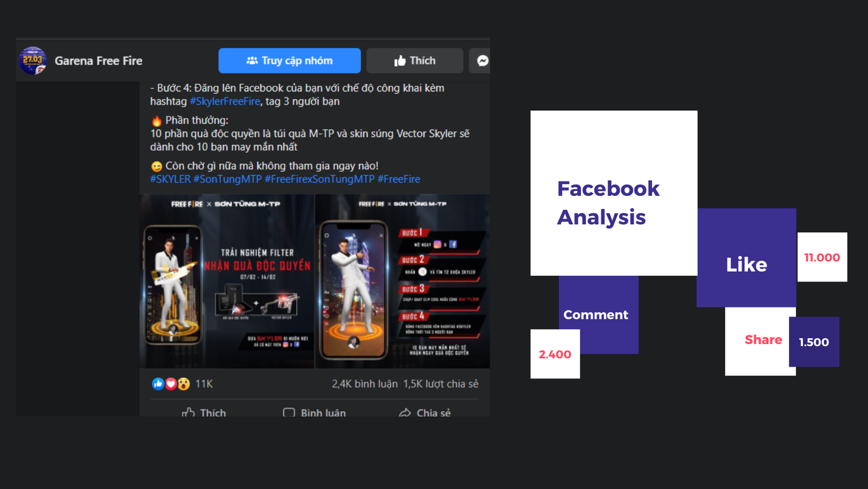Viewport: 868px width, 489px height.
Task: Select the 11.000 like value
Action: pos(822,257)
